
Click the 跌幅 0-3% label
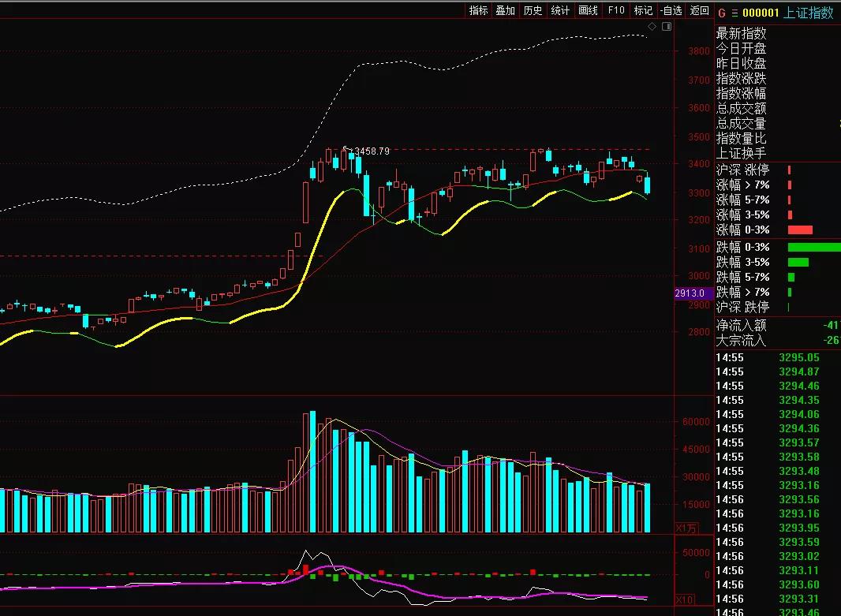[743, 247]
